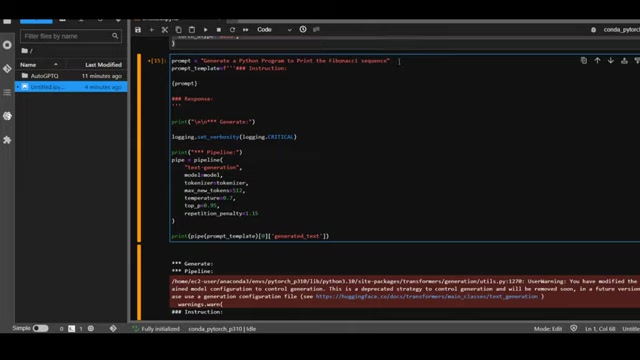640x360 pixels.
Task: Click the repetition_penalty=1.15 line
Action: pos(221,213)
